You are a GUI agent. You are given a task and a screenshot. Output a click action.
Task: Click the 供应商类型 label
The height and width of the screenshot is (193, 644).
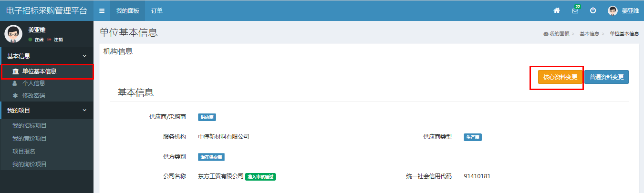click(437, 137)
